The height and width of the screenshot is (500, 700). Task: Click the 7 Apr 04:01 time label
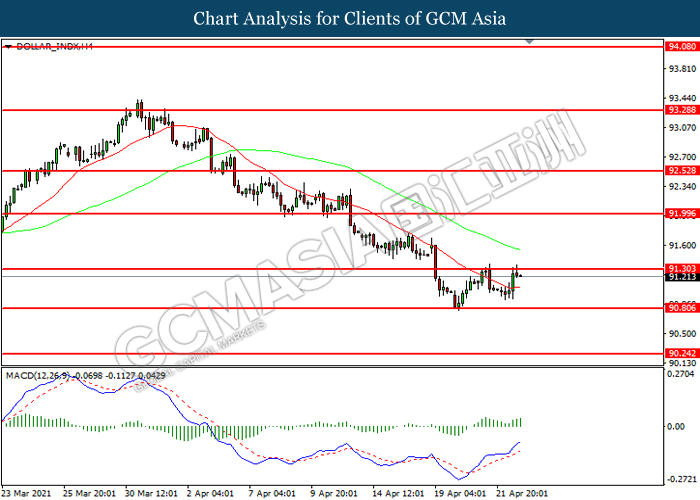click(272, 493)
